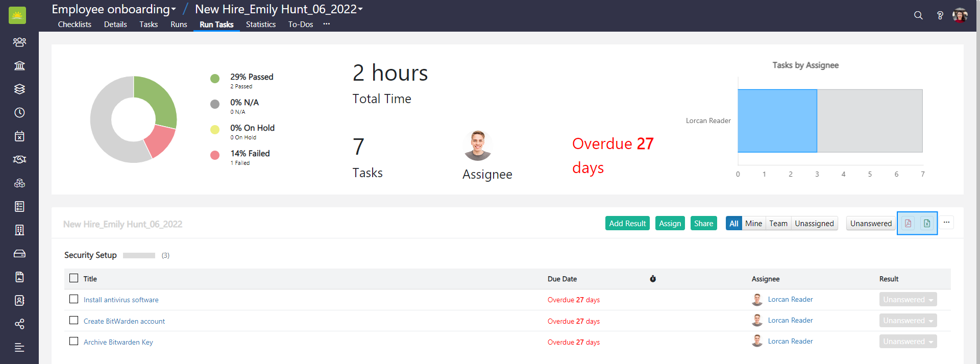
Task: Open Result dropdown for Install antivirus software
Action: (908, 300)
